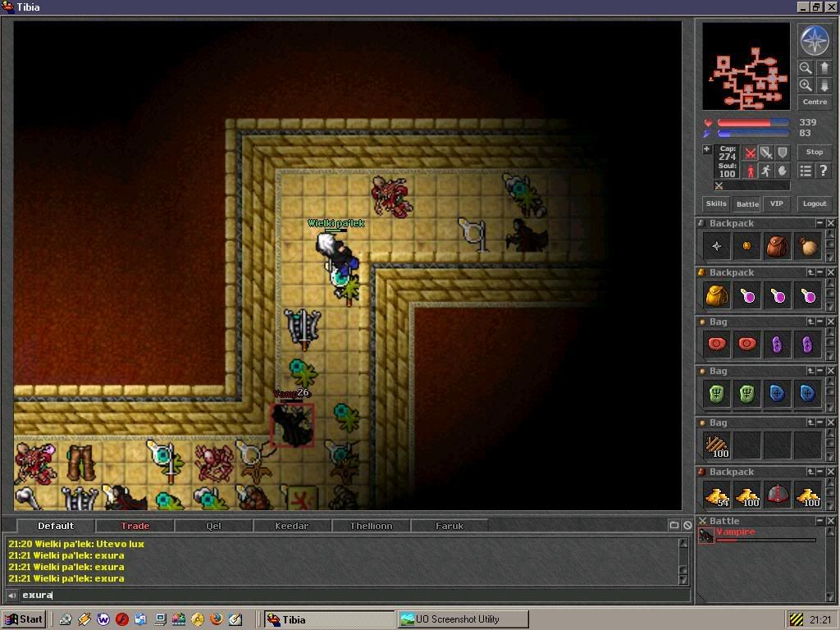Go up one level in bolts Bag container
Viewport: 840px width, 630px height.
810,422
